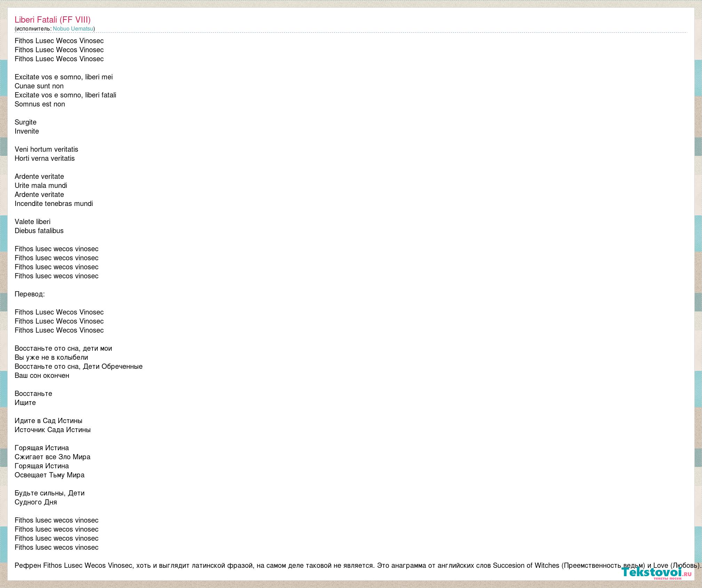Click the line "Будьте сильны, Дети"

point(49,493)
